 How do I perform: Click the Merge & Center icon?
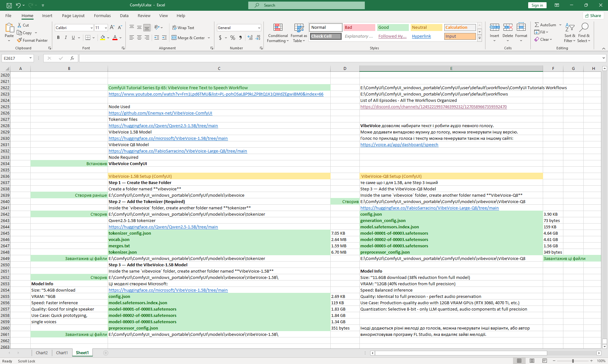point(174,38)
